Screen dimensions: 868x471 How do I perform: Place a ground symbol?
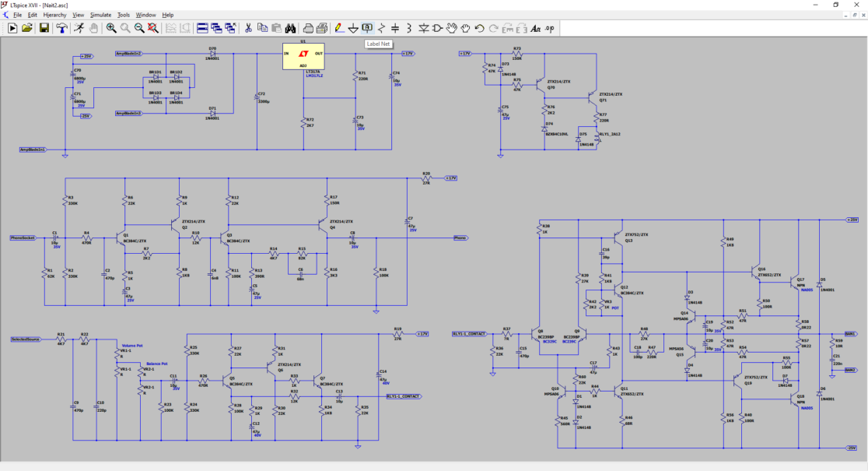pos(355,30)
